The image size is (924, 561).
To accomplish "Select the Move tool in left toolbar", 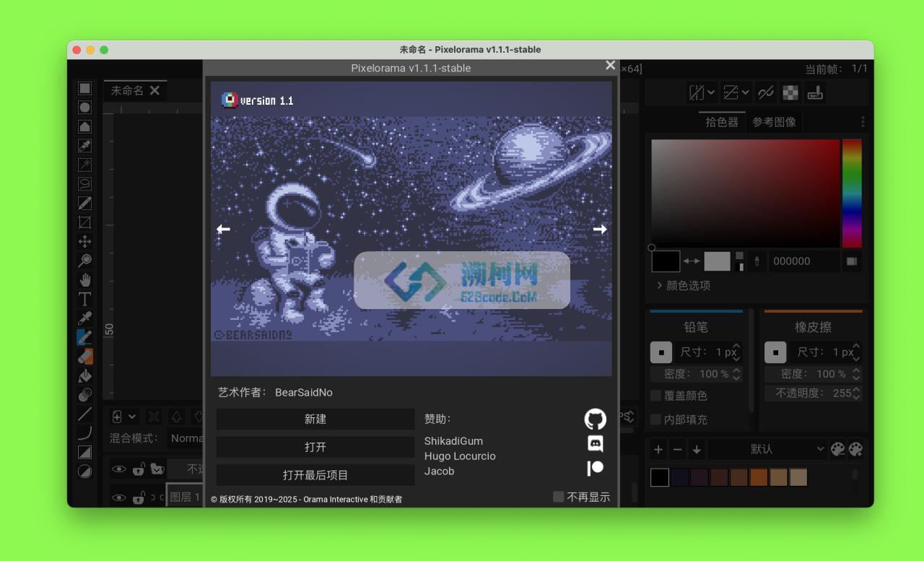I will 84,242.
